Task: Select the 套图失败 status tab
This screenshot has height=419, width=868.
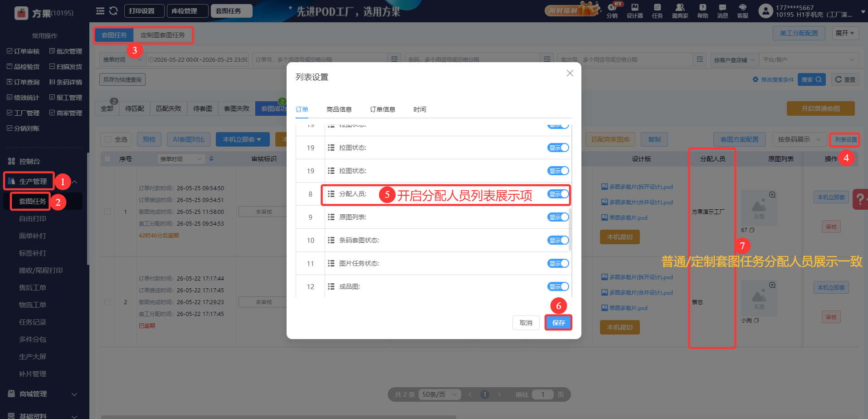Action: coord(237,108)
